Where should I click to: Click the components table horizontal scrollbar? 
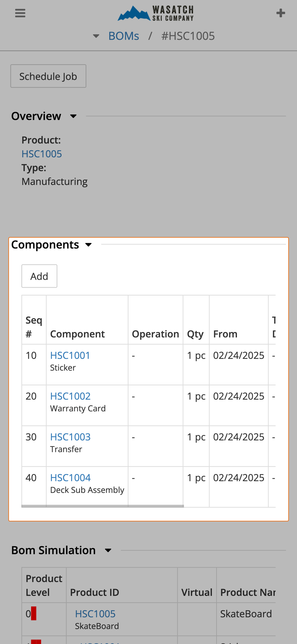click(x=102, y=506)
